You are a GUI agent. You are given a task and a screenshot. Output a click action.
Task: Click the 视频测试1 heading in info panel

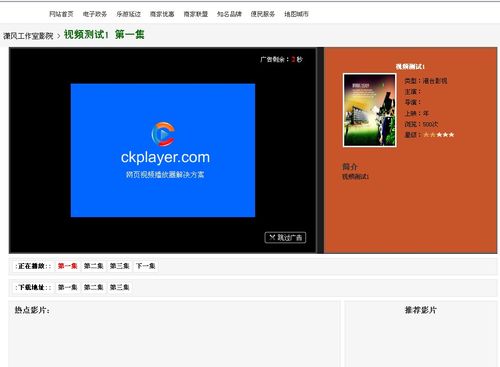point(410,67)
